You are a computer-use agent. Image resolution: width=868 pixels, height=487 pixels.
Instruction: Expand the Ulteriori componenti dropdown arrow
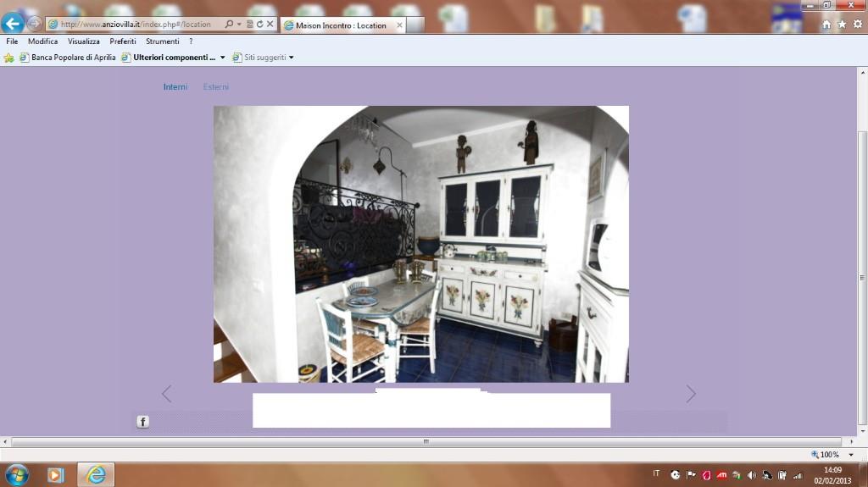click(223, 58)
